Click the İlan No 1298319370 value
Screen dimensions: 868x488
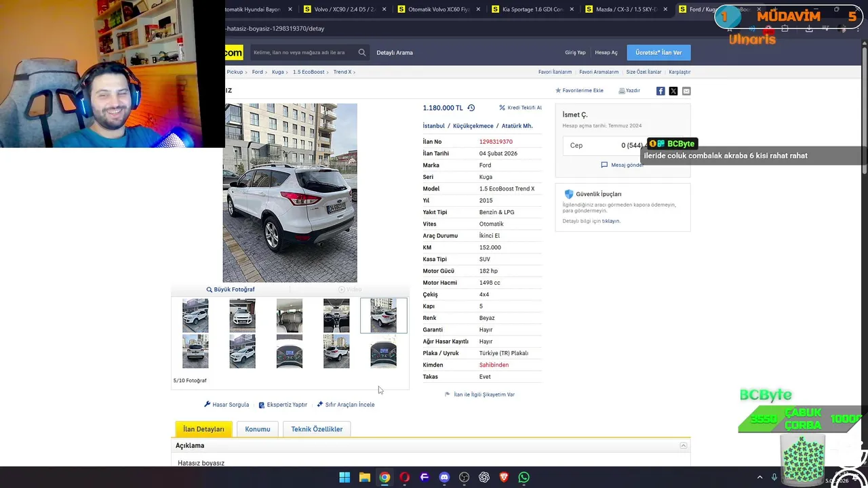click(496, 142)
